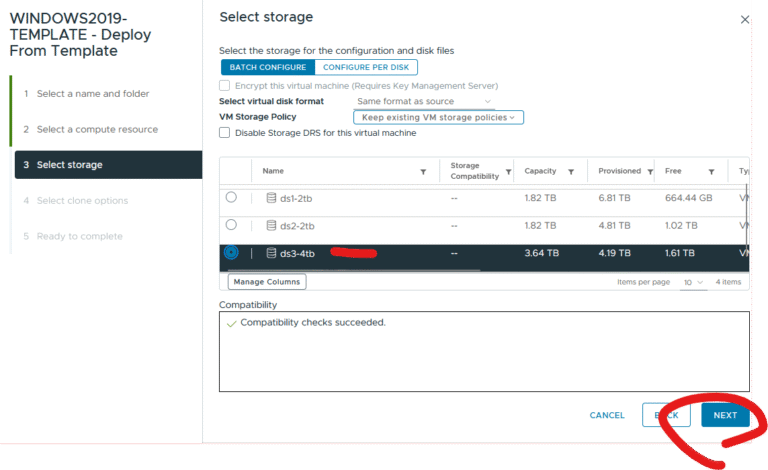The width and height of the screenshot is (768, 470).
Task: Expand the VM Storage Policy dropdown
Action: point(438,117)
